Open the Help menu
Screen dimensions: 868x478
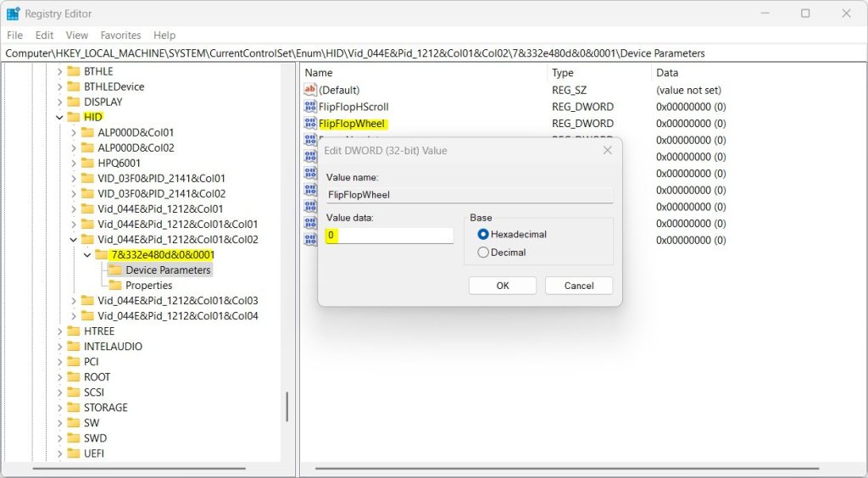coord(164,35)
